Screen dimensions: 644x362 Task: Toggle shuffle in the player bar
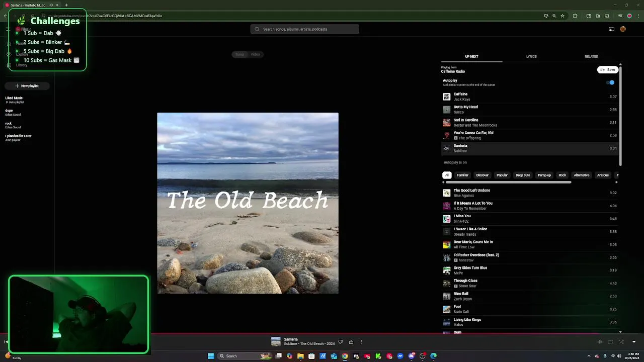click(x=621, y=342)
